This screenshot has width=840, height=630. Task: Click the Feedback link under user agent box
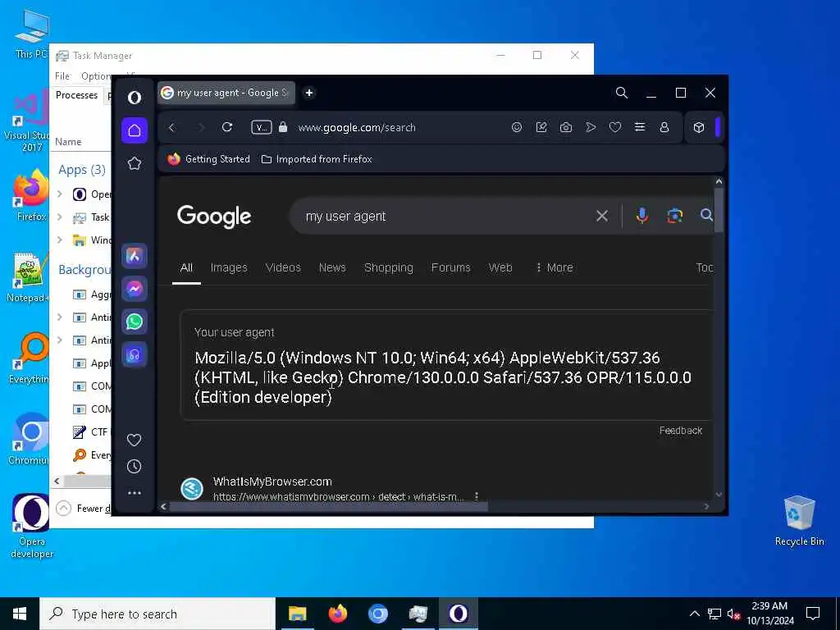coord(680,430)
